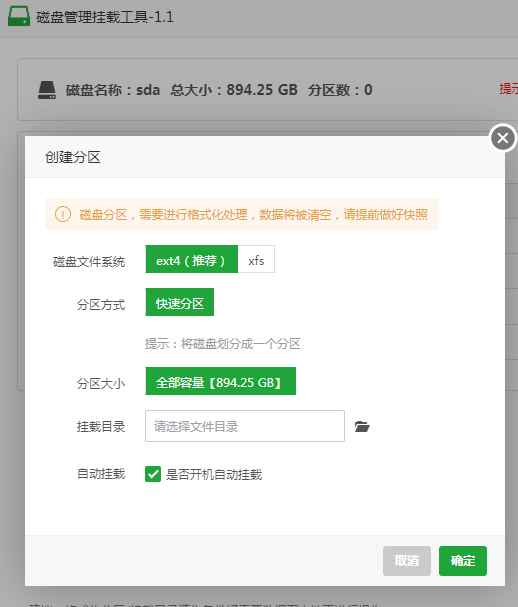
Task: Click the 挂载目录 label
Action: (101, 427)
